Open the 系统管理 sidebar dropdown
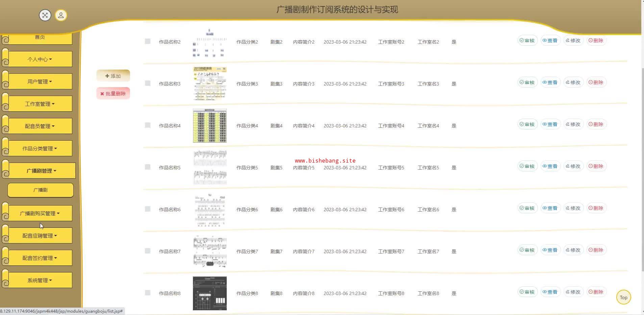 pos(40,280)
